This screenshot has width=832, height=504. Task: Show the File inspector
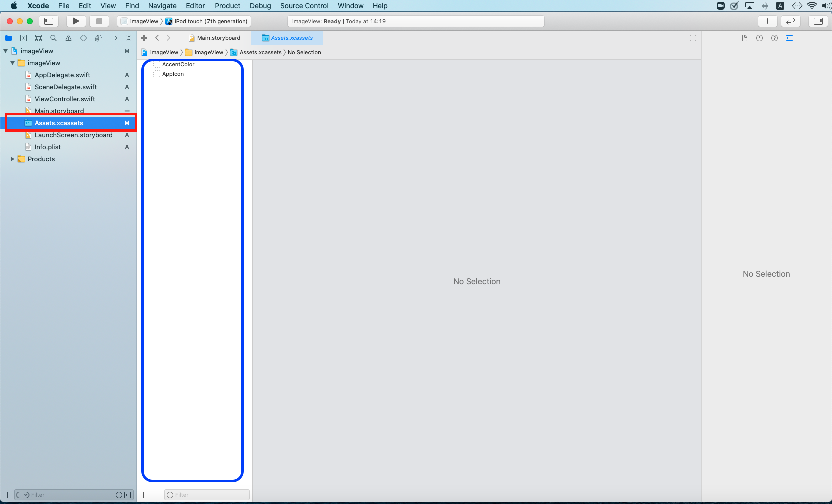point(745,38)
